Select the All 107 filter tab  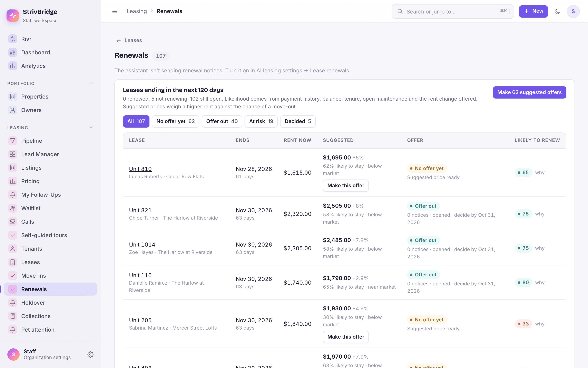pos(136,121)
